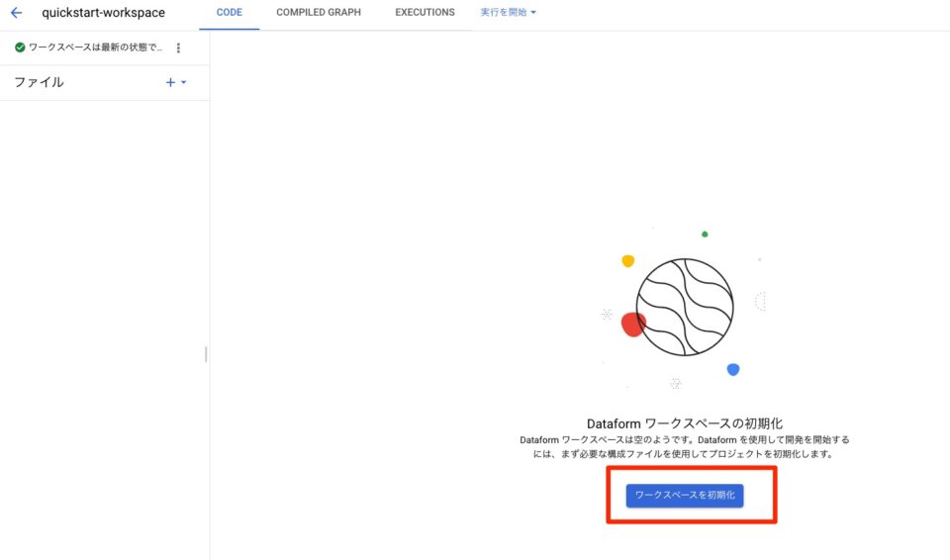Image resolution: width=950 pixels, height=560 pixels.
Task: Click the blue dot below the globe
Action: click(x=733, y=369)
